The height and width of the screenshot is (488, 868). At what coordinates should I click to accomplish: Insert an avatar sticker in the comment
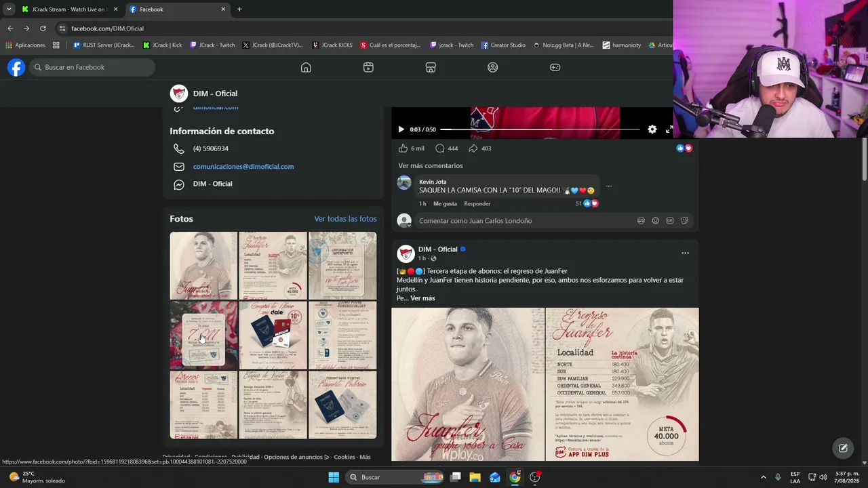(x=641, y=220)
